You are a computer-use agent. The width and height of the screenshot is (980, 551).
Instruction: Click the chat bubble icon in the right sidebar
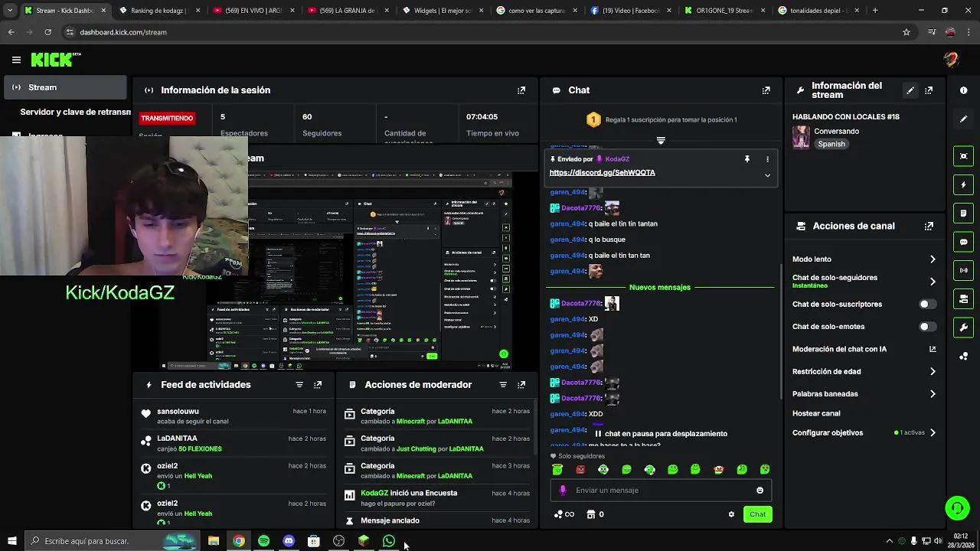click(x=963, y=241)
